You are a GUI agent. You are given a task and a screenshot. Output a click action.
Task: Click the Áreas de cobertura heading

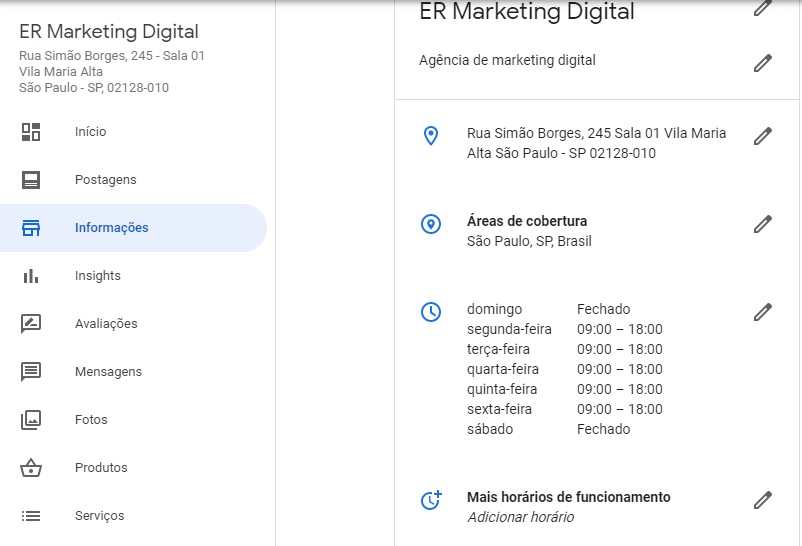[527, 221]
